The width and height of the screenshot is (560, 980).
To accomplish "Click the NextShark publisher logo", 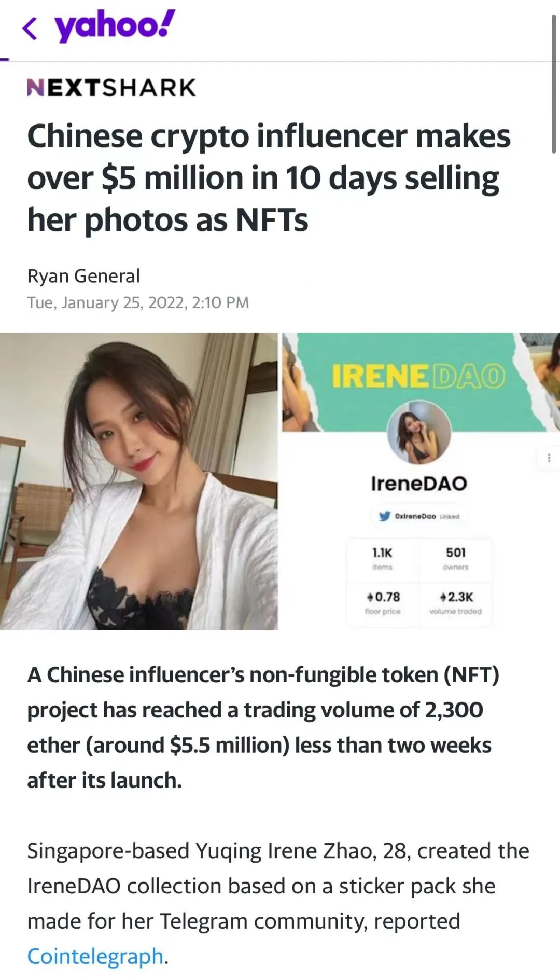I will coord(111,88).
